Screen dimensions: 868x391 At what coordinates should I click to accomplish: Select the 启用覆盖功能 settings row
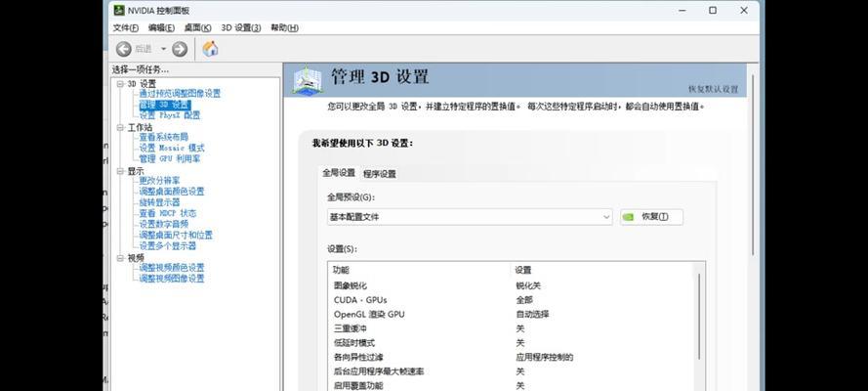tap(511, 386)
